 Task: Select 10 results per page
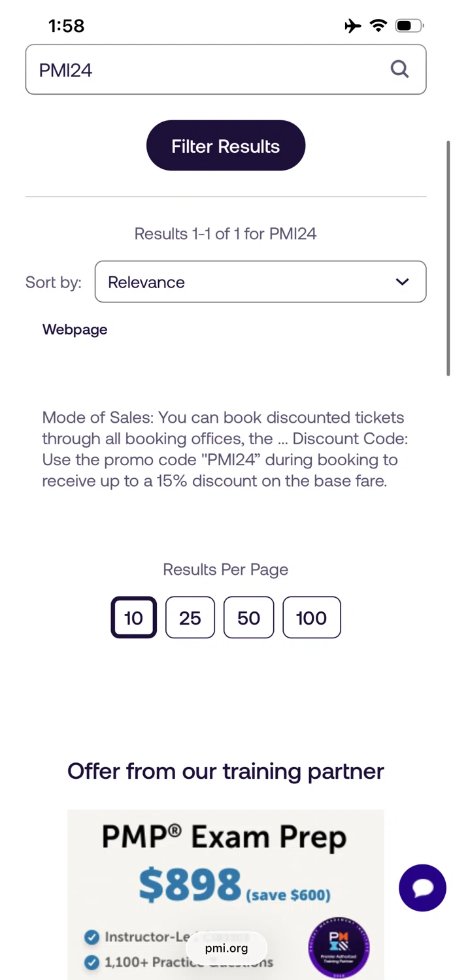pos(133,617)
